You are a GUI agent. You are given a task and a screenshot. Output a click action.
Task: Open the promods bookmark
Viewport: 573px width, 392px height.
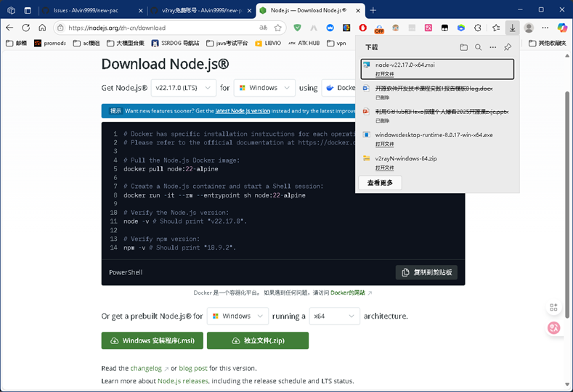point(50,43)
